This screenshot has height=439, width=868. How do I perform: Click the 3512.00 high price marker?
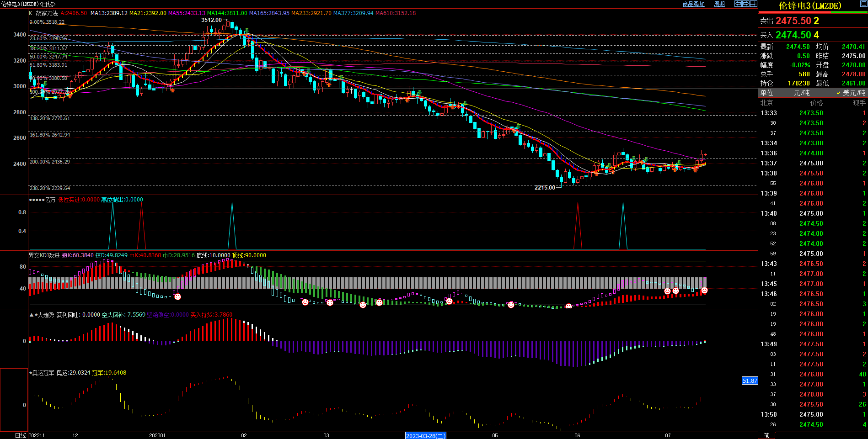[211, 20]
